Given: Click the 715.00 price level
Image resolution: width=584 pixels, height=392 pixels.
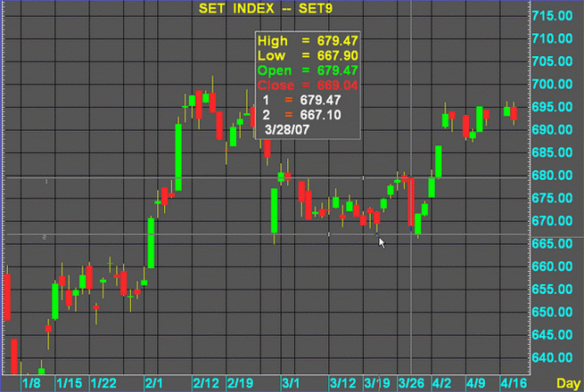Looking at the screenshot, I should pos(552,16).
